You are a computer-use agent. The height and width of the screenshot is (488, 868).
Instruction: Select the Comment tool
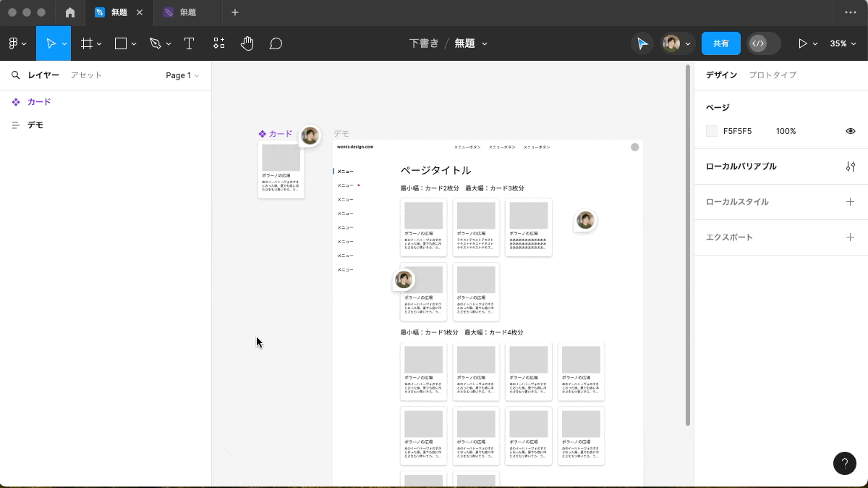pyautogui.click(x=276, y=43)
